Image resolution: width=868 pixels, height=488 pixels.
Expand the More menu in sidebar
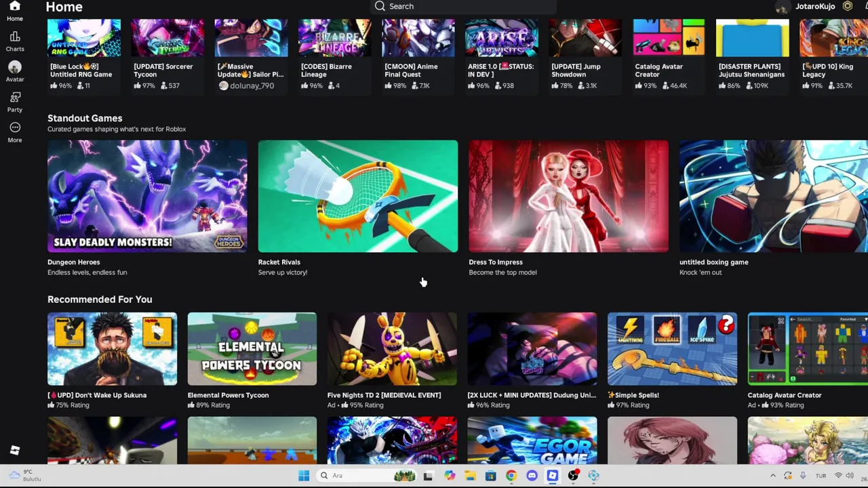[x=15, y=132]
